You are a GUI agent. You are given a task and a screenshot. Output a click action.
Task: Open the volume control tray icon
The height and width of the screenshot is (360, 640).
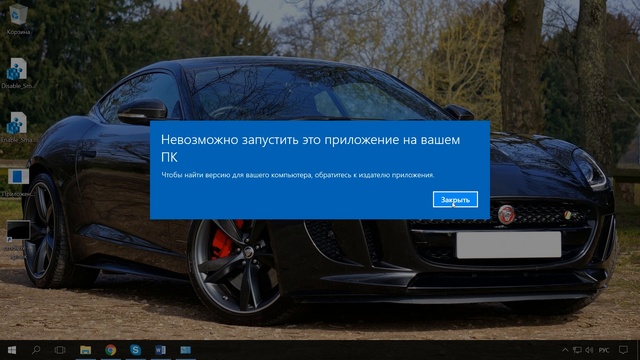tap(589, 350)
